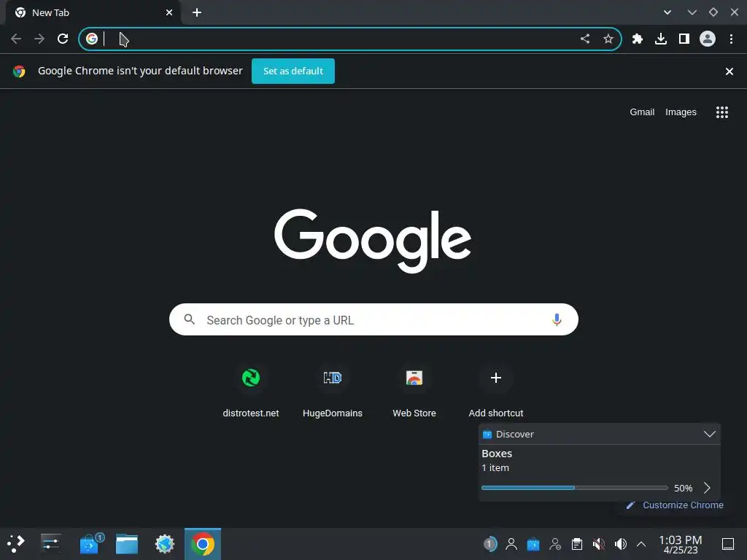Screen dimensions: 747x560
Task: Click the user tray icon
Action: click(511, 544)
